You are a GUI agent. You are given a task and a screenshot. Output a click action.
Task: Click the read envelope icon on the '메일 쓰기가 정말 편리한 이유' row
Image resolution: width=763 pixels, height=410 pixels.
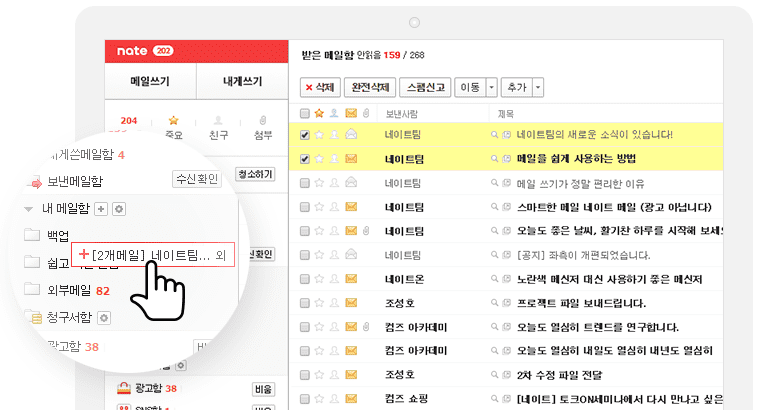click(351, 182)
